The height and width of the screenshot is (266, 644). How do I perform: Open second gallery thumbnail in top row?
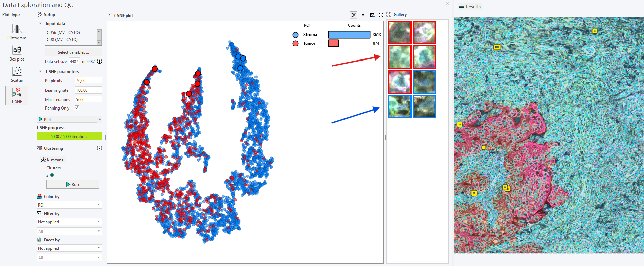[x=424, y=32]
